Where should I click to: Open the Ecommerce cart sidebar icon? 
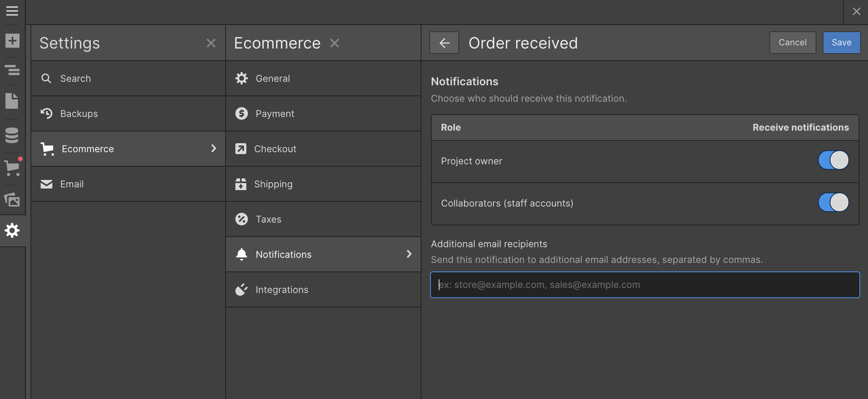click(12, 168)
